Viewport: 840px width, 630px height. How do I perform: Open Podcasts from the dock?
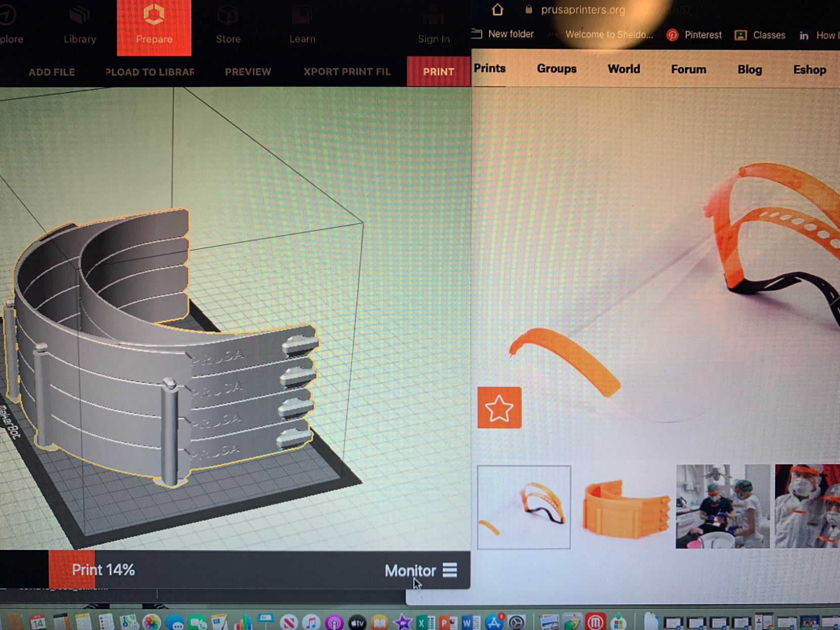334,622
